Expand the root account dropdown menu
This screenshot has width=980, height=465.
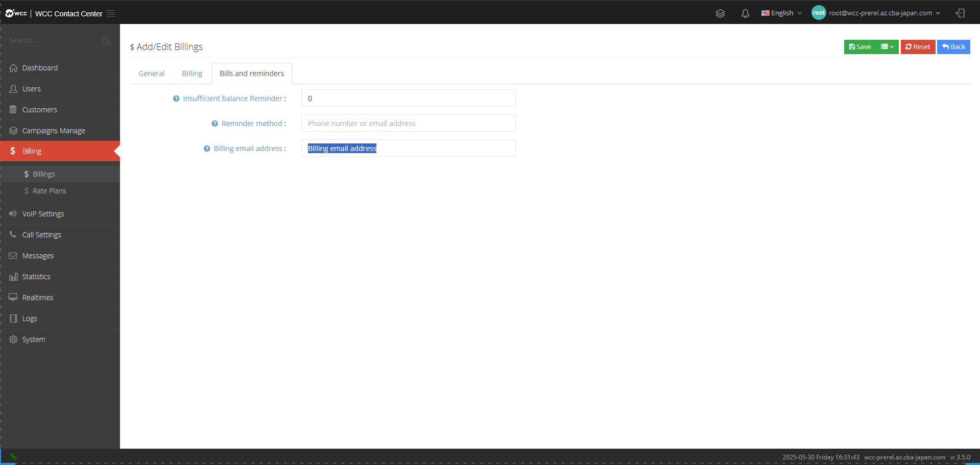pyautogui.click(x=885, y=13)
